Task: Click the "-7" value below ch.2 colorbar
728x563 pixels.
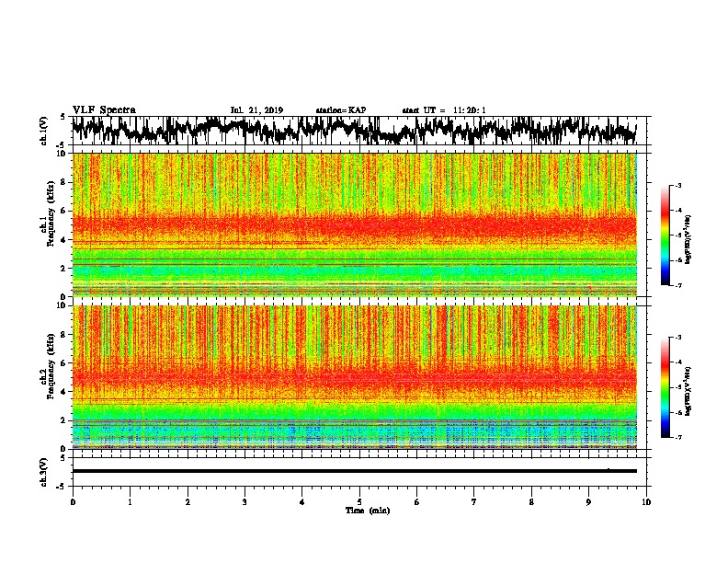Action: [678, 437]
